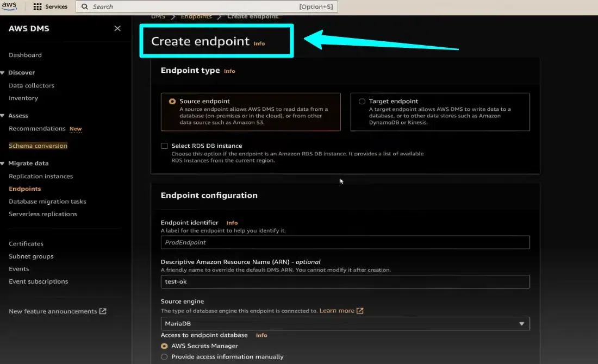Screen dimensions: 598x364
Task: Open Info next to Endpoint type
Action: (229, 71)
